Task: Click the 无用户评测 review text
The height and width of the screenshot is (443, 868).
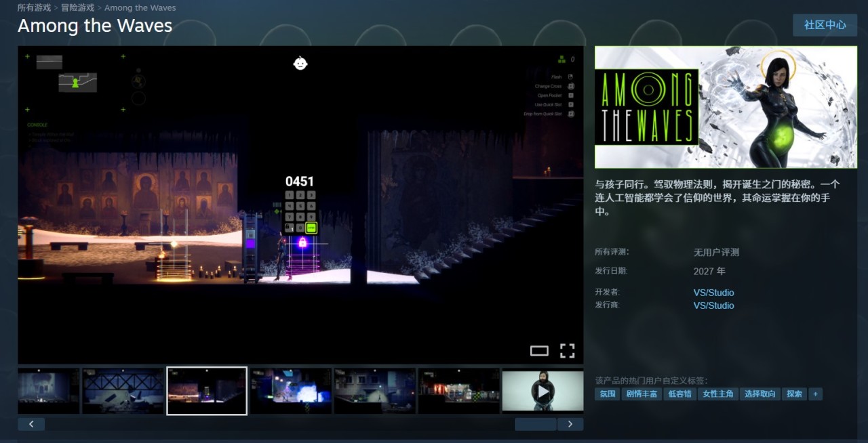Action: point(716,252)
